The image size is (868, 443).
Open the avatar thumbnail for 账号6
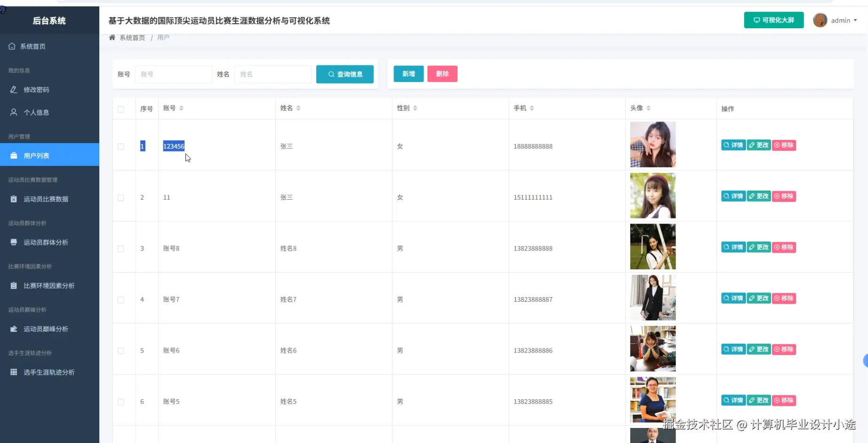653,349
